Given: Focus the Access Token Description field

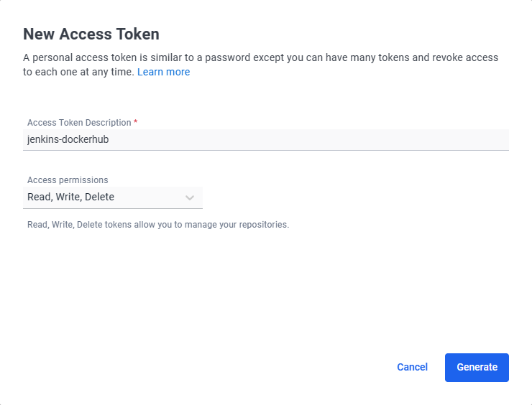Looking at the screenshot, I should (x=266, y=139).
